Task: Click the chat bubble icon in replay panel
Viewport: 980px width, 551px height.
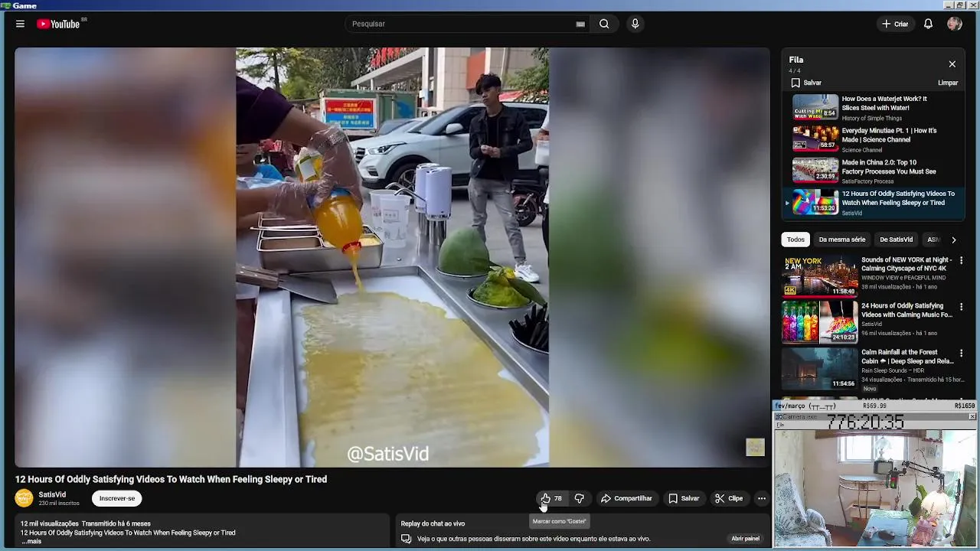Action: click(406, 539)
